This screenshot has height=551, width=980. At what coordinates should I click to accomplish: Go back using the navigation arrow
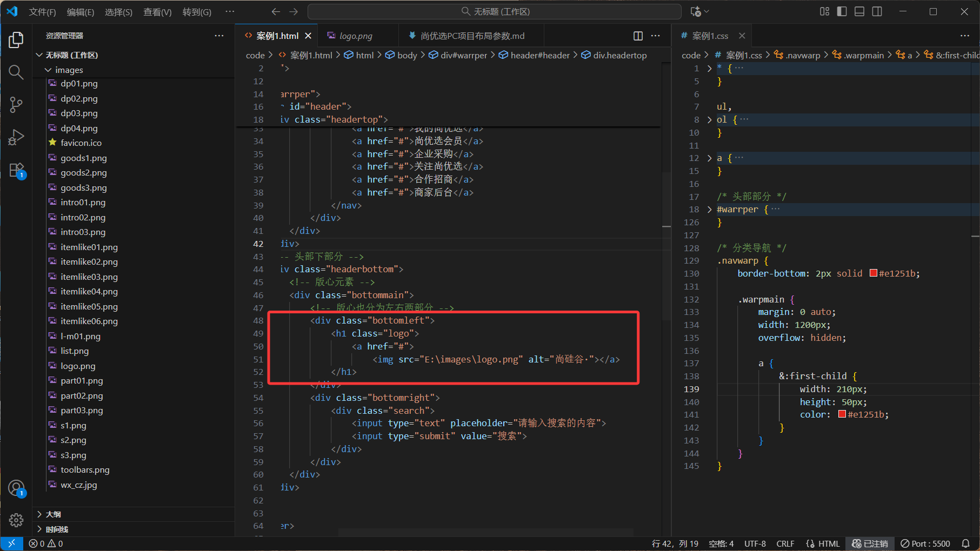click(x=276, y=11)
